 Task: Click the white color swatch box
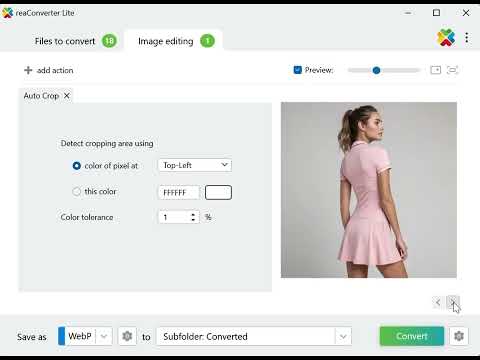click(218, 192)
